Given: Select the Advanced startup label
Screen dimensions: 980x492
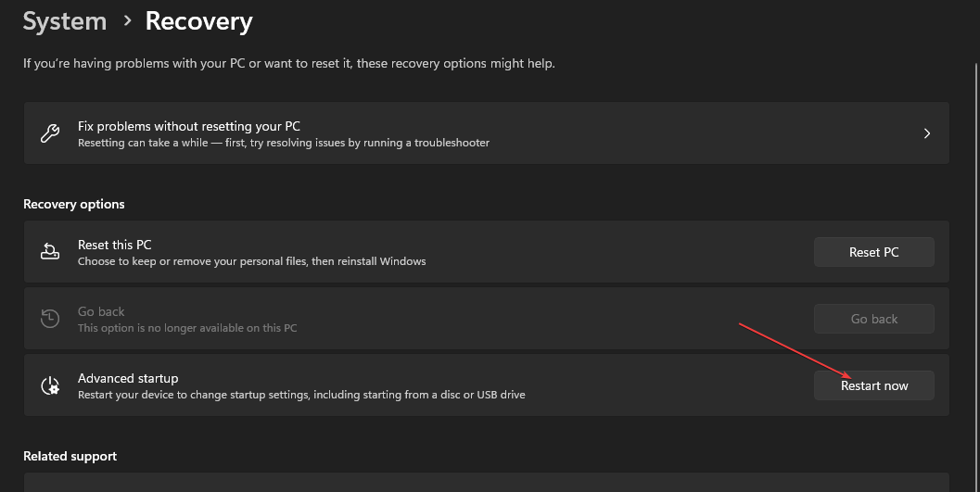Looking at the screenshot, I should [128, 378].
